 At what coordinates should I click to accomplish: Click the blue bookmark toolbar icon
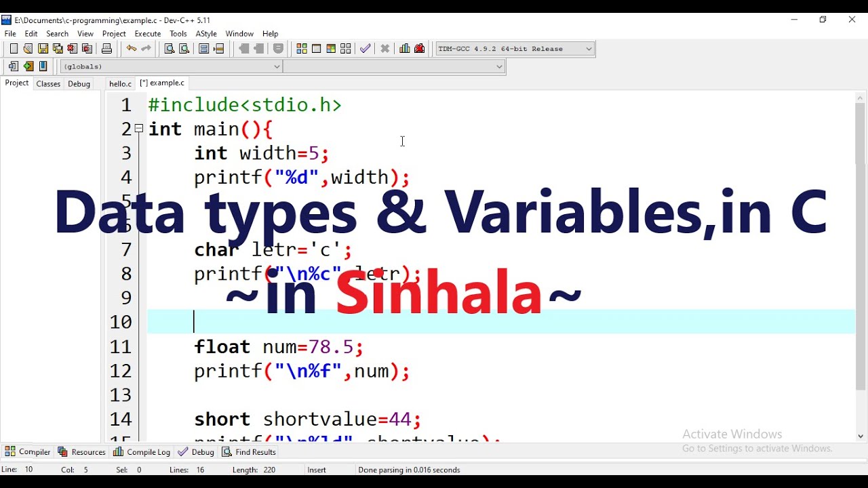coord(43,66)
